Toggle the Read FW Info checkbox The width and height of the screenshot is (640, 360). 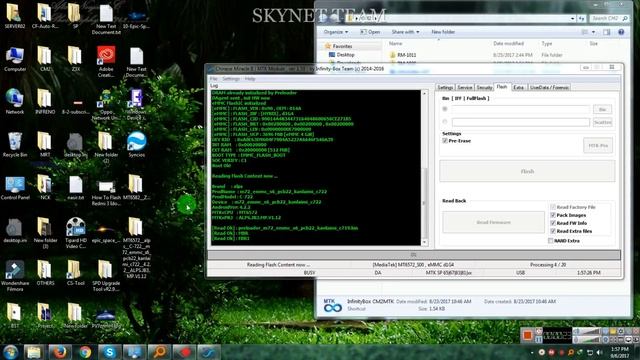point(553,223)
